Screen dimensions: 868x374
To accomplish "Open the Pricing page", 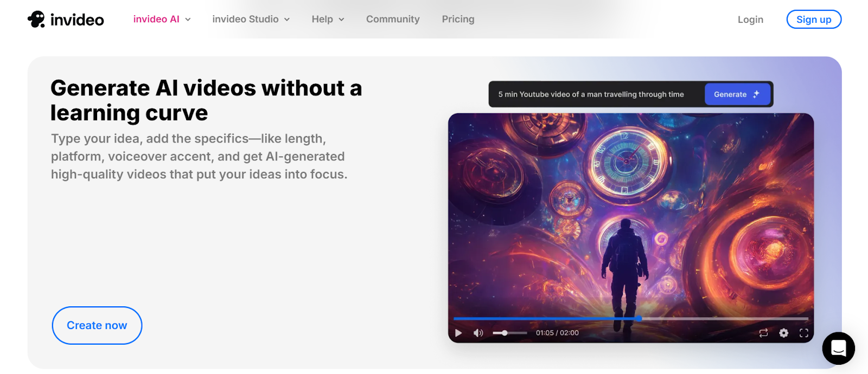I will pyautogui.click(x=458, y=19).
